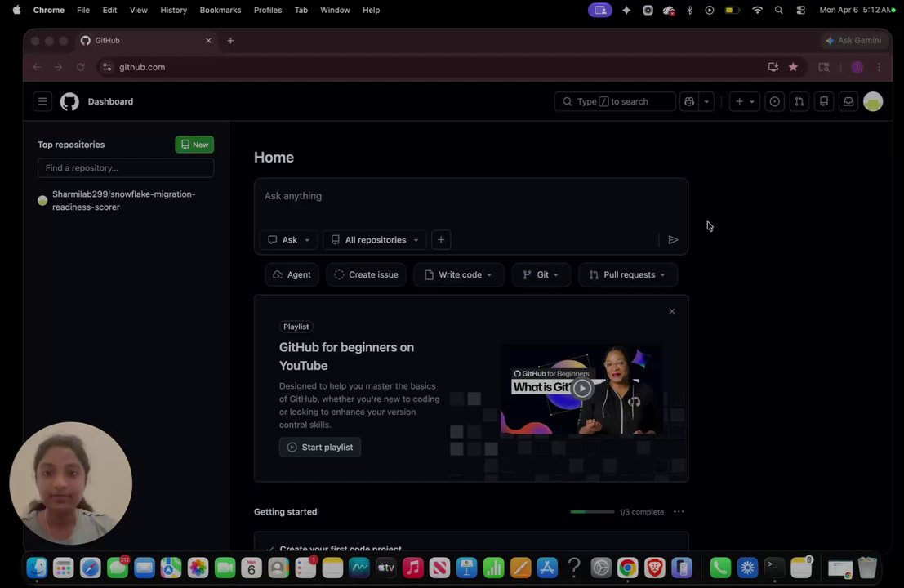Open Spotlight search in menu bar
Image resolution: width=904 pixels, height=588 pixels.
click(778, 10)
